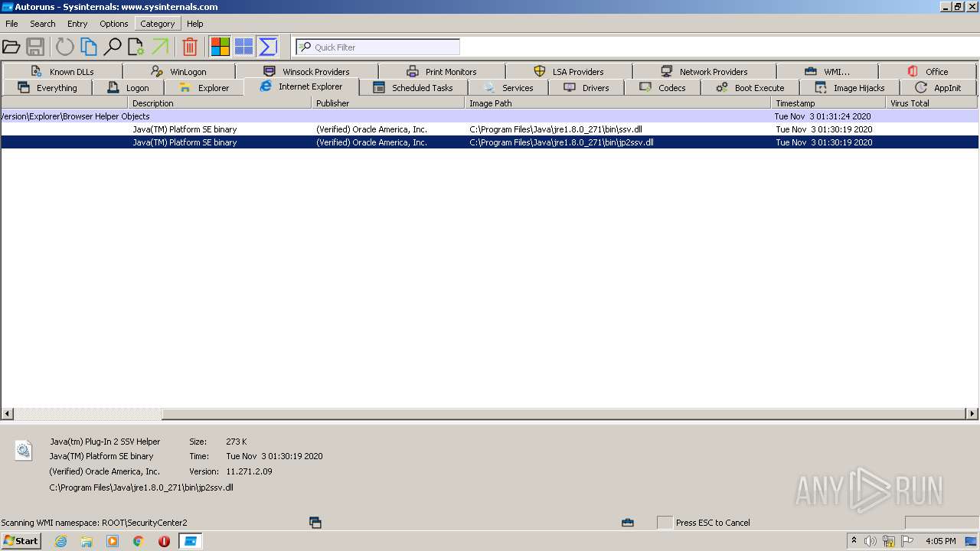Toggle the VirusTotal sigma filter button
Image resolution: width=980 pixels, height=551 pixels.
(268, 47)
